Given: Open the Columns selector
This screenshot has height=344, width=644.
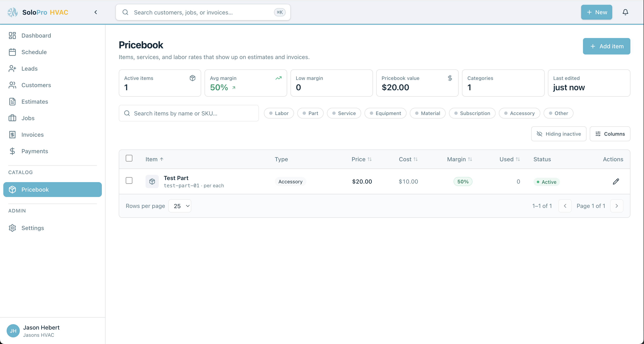Looking at the screenshot, I should [x=610, y=134].
